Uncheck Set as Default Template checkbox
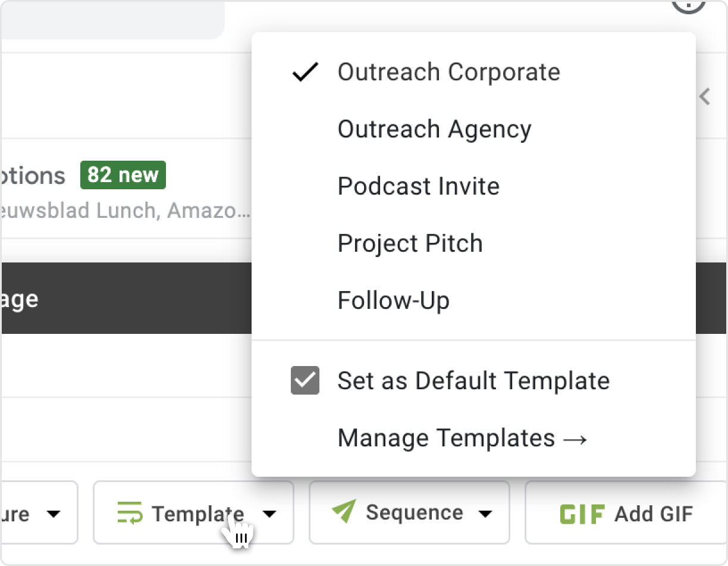 click(305, 381)
